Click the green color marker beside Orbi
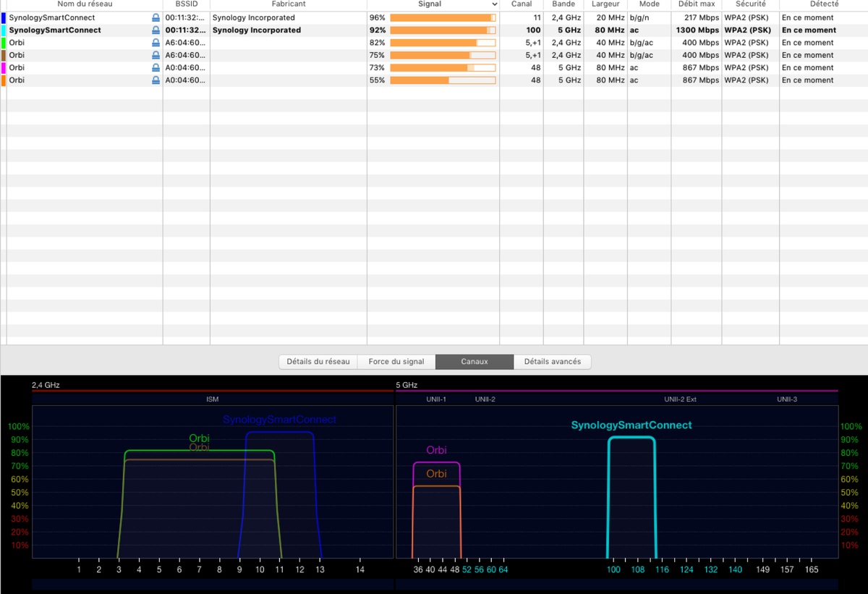Image resolution: width=868 pixels, height=594 pixels. [x=4, y=43]
